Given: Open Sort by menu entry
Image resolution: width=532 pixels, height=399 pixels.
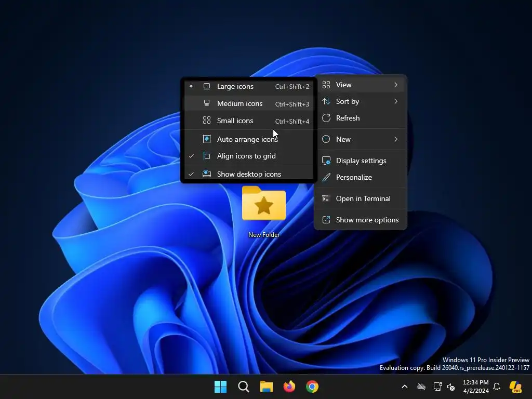Looking at the screenshot, I should coord(361,101).
